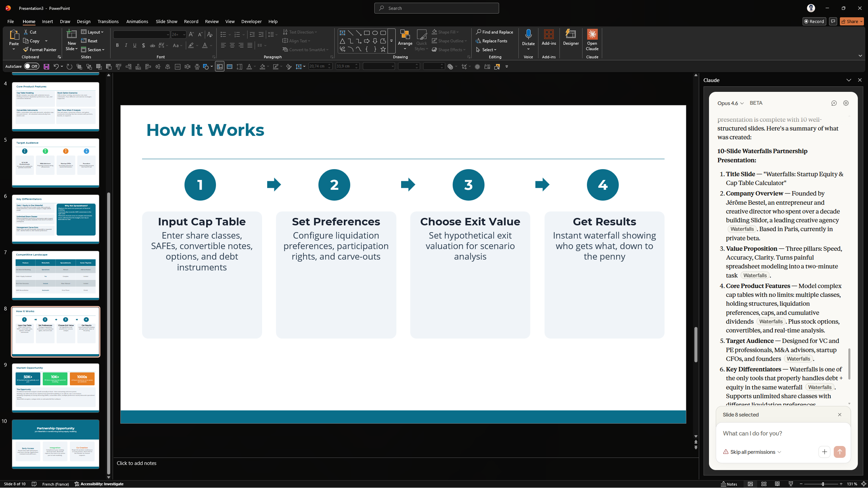Toggle AutoSave switch
This screenshot has height=488, width=868.
32,66
